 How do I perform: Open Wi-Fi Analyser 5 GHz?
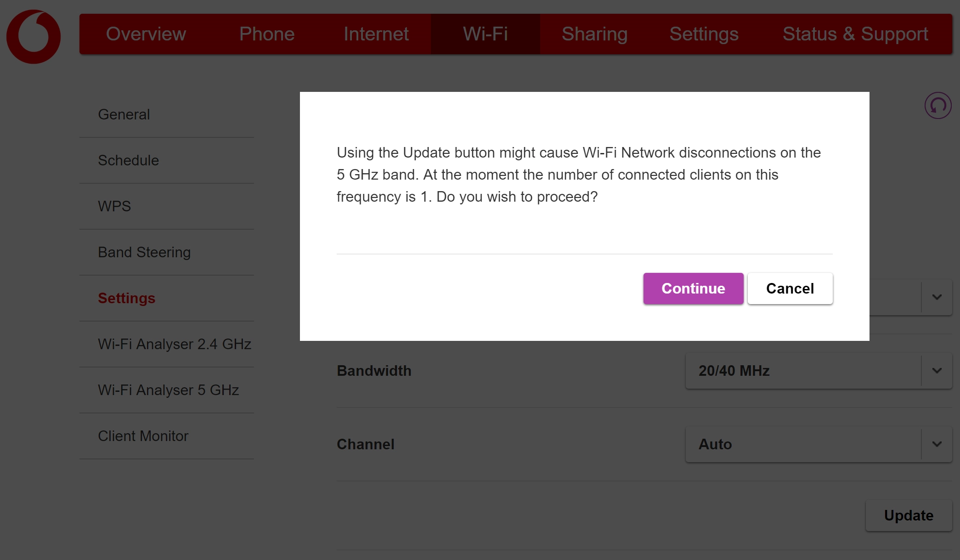(169, 390)
